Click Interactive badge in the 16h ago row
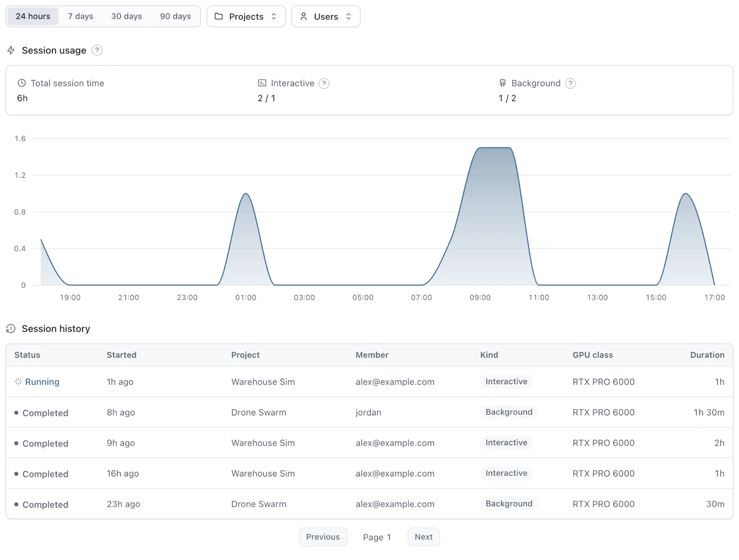Viewport: 739px width, 560px height. 506,473
